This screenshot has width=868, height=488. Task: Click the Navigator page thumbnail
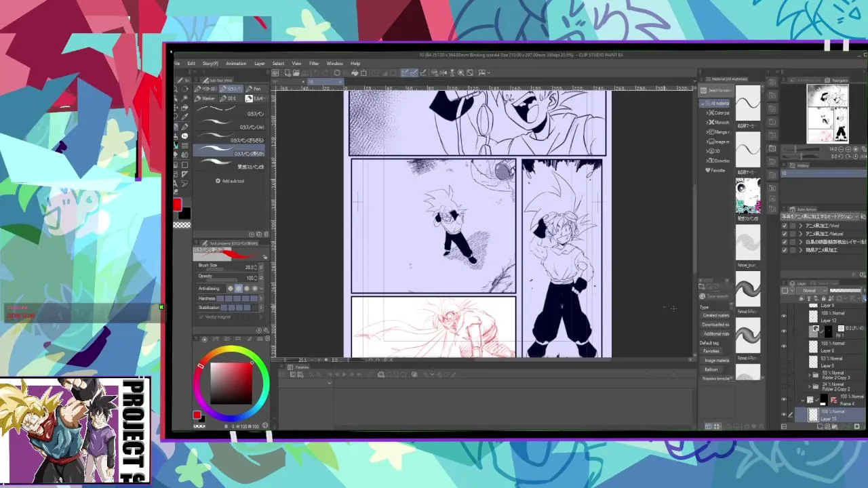(827, 113)
